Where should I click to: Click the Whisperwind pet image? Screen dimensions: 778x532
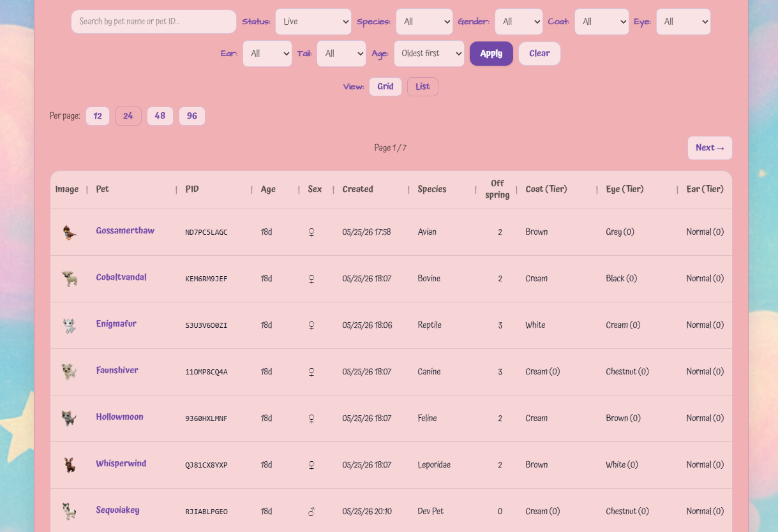[x=69, y=465]
